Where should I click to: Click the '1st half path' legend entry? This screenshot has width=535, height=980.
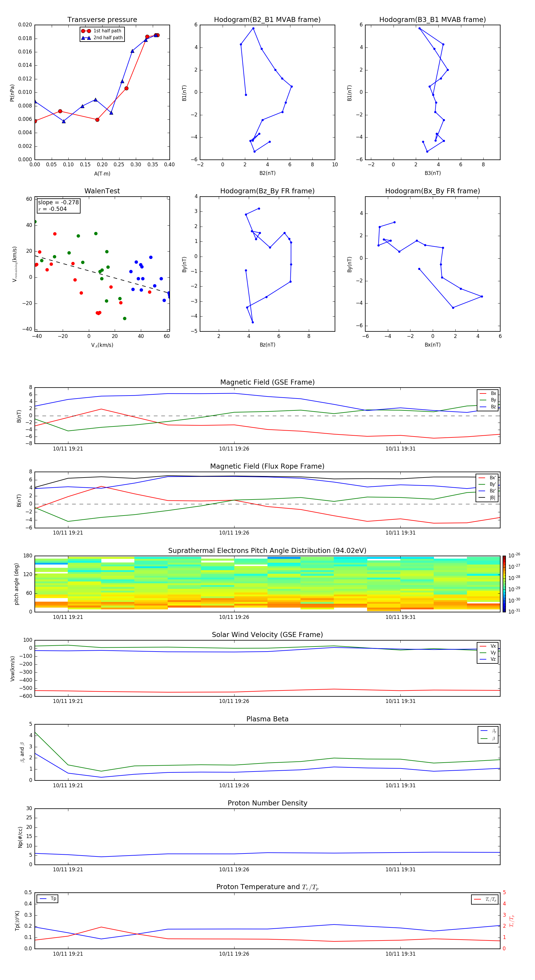[101, 31]
